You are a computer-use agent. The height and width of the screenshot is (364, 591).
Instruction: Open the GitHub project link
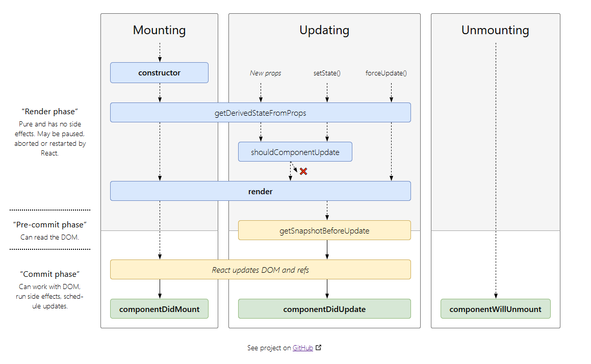click(x=303, y=348)
